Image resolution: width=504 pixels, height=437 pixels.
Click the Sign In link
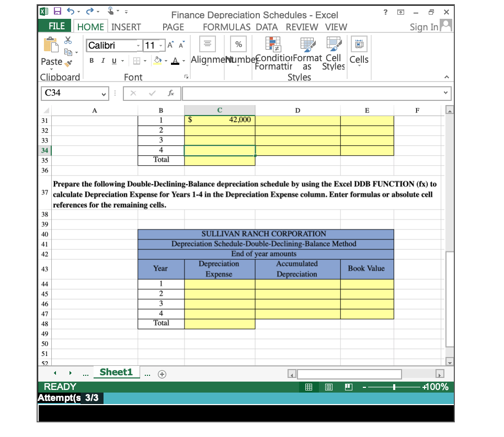pos(423,27)
